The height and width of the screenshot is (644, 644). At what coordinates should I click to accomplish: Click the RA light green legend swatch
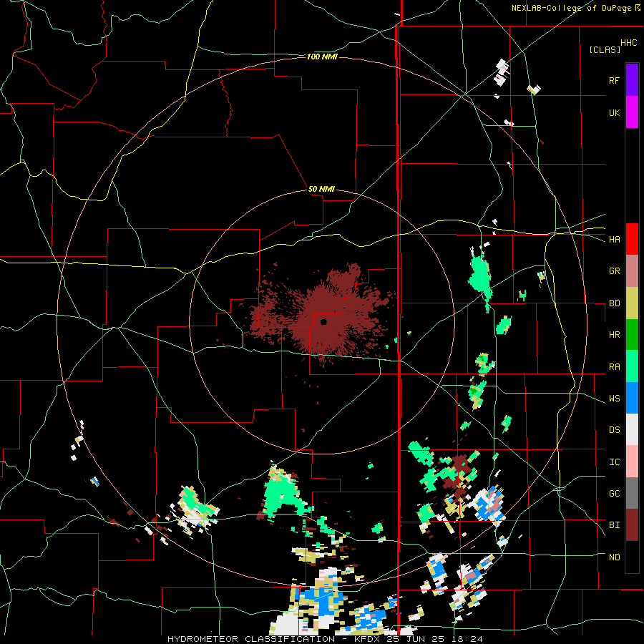pyautogui.click(x=632, y=366)
